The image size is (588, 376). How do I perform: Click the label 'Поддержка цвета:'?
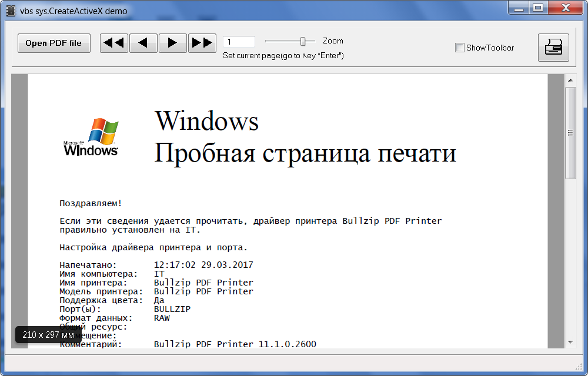(101, 300)
